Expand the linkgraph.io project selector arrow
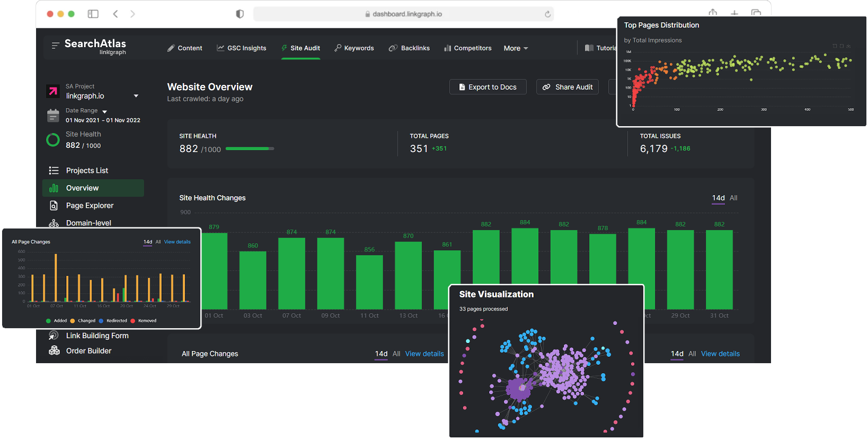Viewport: 868px width, 439px height. click(x=136, y=96)
